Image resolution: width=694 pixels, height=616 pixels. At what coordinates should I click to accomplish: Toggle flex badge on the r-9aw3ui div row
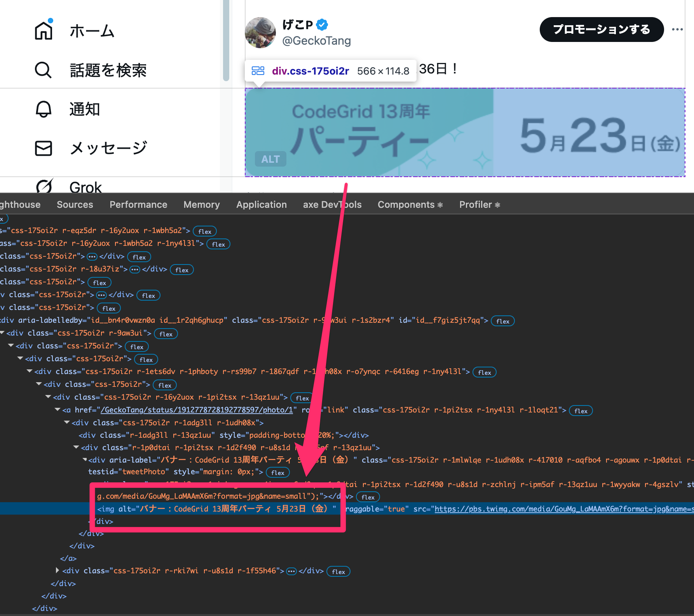(x=166, y=334)
